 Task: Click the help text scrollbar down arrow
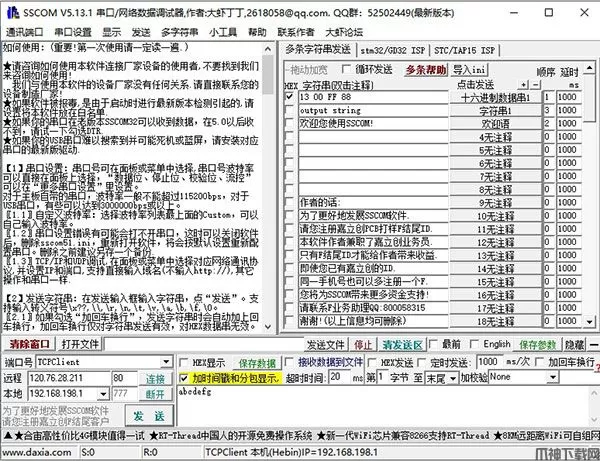point(268,326)
